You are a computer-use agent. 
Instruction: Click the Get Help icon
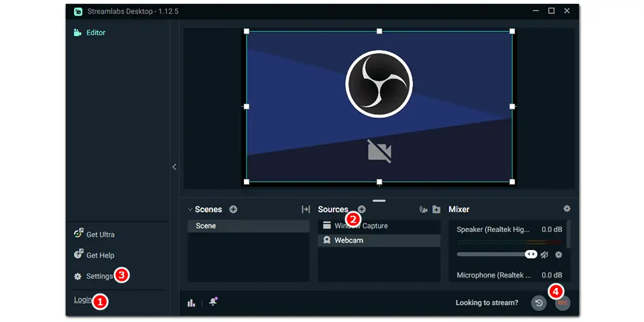(x=79, y=254)
